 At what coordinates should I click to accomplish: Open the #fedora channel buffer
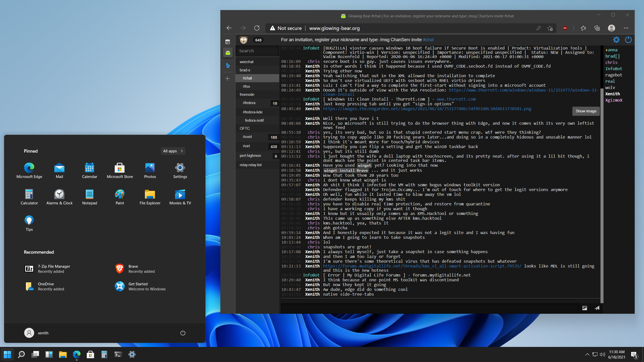pos(257,103)
